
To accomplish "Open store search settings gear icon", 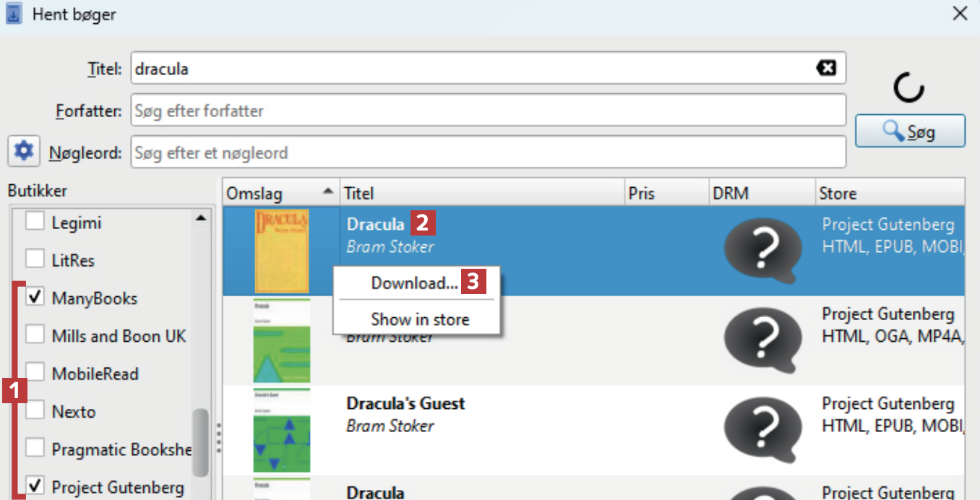I will click(24, 151).
